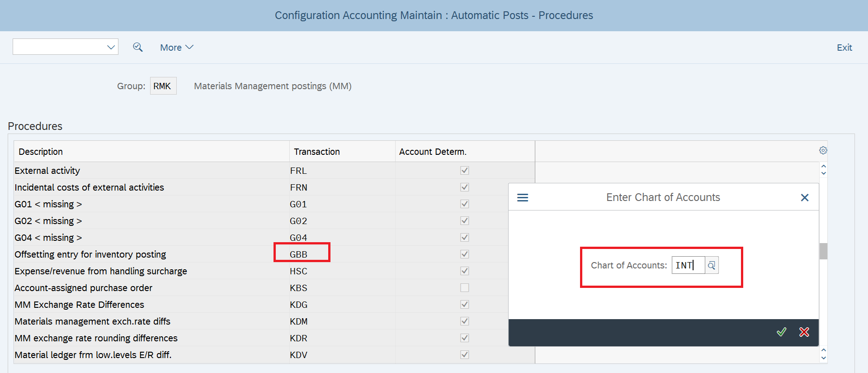
Task: Select GBB transaction cell
Action: pos(299,254)
